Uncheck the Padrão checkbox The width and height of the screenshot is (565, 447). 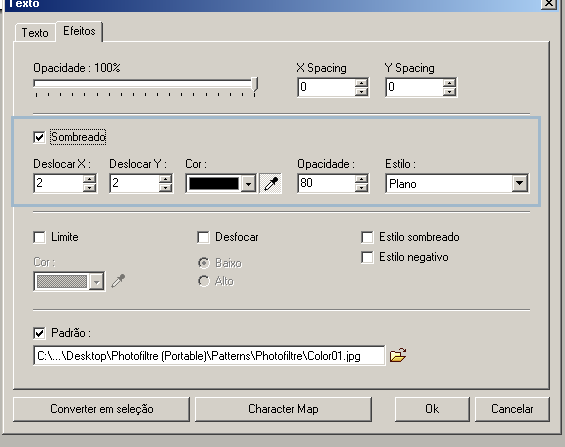pyautogui.click(x=39, y=333)
